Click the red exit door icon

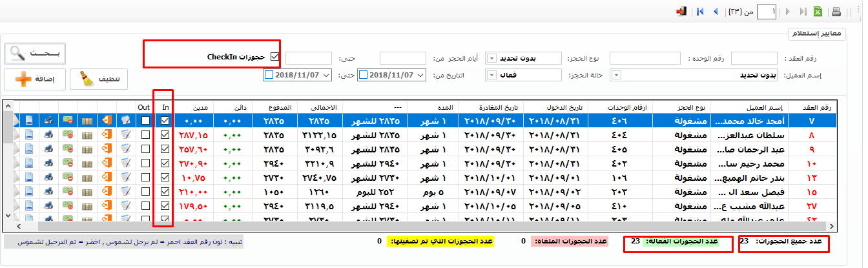pyautogui.click(x=680, y=12)
